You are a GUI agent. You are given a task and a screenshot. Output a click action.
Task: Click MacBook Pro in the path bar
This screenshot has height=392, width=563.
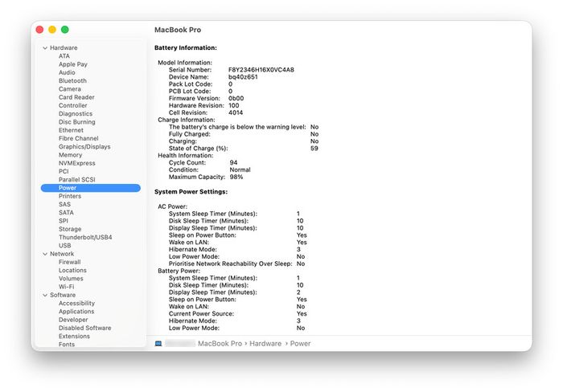[220, 344]
